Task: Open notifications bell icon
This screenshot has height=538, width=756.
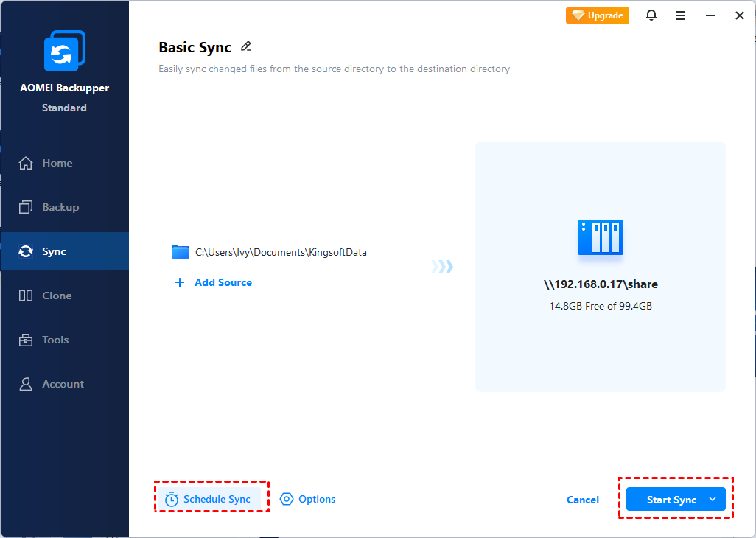Action: point(651,15)
